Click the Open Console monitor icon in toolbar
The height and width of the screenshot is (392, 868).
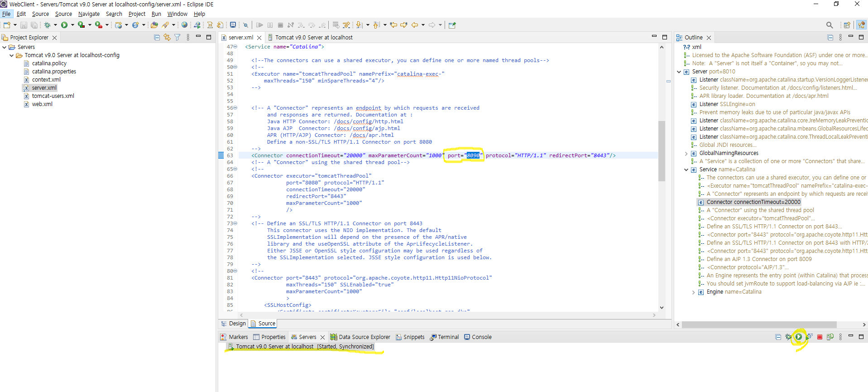point(233,25)
